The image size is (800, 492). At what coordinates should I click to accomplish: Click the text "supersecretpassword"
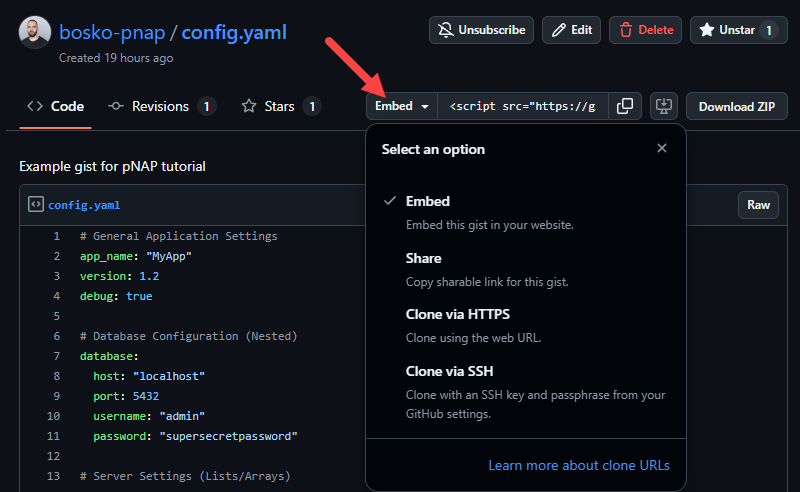click(x=229, y=436)
